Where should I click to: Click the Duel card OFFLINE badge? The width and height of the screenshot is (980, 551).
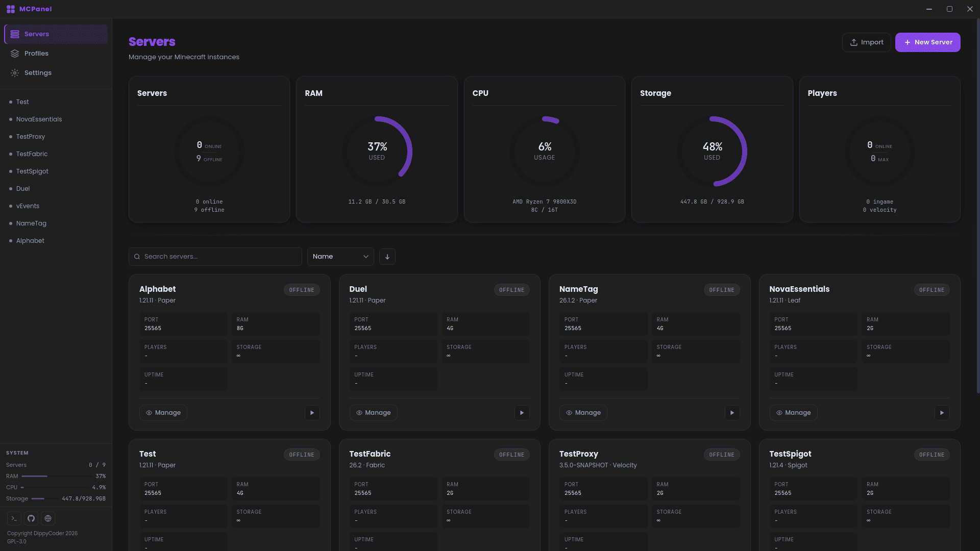tap(512, 290)
